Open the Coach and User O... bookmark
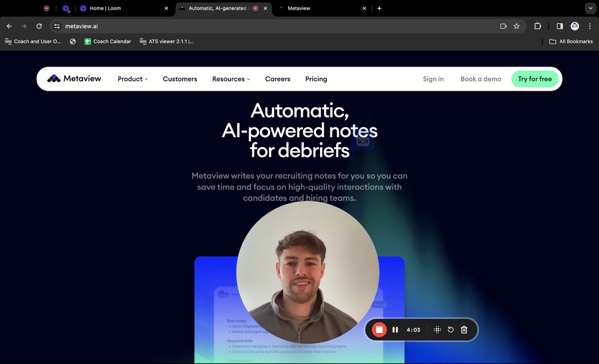 click(33, 41)
